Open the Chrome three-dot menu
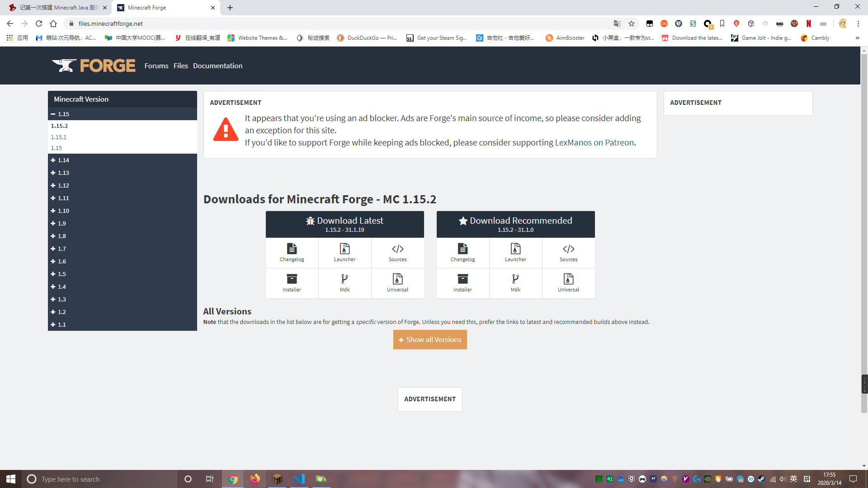This screenshot has height=488, width=868. [x=858, y=23]
